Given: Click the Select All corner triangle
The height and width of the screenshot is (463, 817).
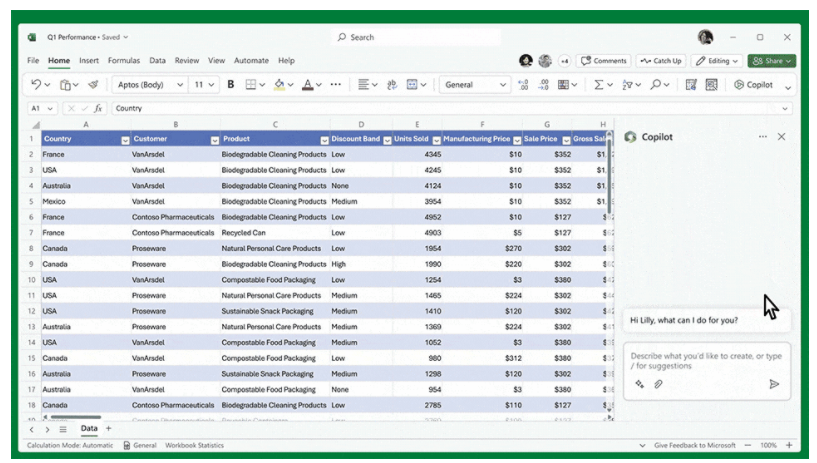Looking at the screenshot, I should pos(35,125).
